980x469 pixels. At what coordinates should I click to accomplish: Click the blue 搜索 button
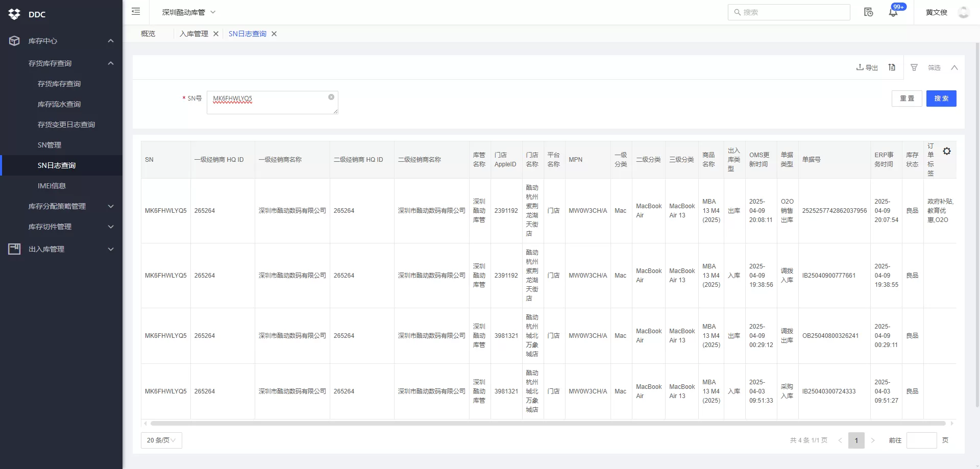coord(941,98)
